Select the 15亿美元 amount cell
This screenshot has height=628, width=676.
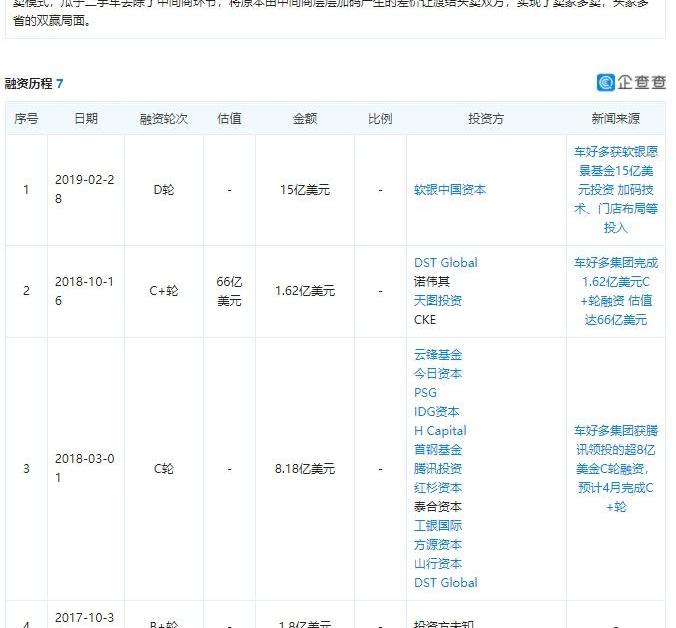point(305,190)
